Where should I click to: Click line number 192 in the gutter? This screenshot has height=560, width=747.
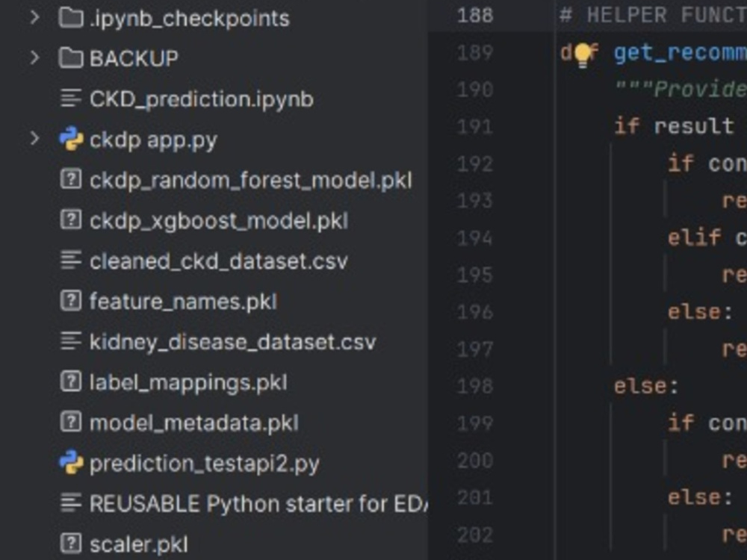(474, 164)
